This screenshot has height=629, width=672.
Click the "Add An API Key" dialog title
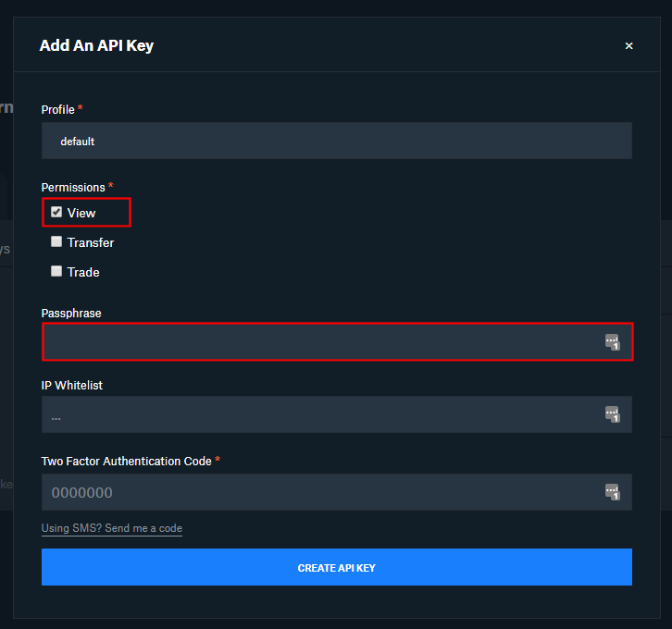tap(96, 45)
